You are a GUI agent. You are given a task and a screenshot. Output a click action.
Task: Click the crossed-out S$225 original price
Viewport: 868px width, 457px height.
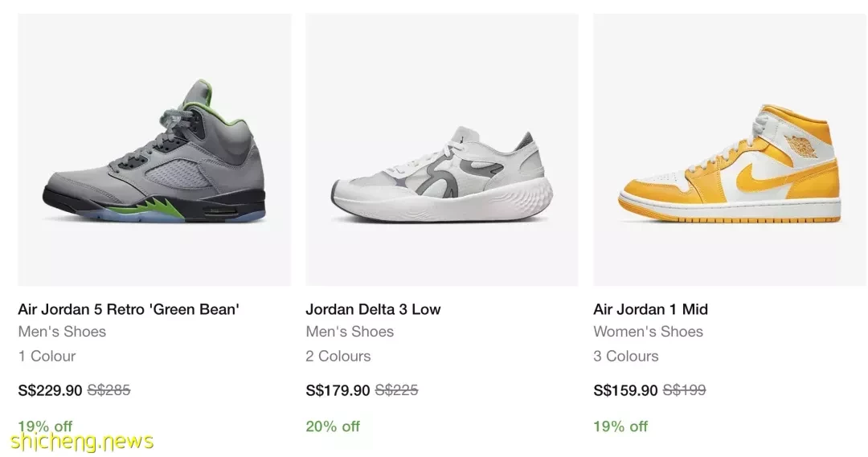tap(397, 390)
